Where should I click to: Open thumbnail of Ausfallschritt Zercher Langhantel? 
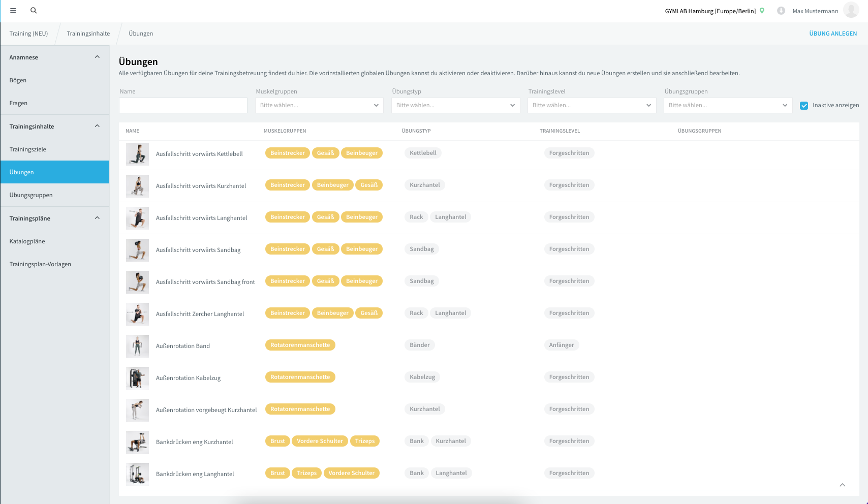[x=137, y=314]
